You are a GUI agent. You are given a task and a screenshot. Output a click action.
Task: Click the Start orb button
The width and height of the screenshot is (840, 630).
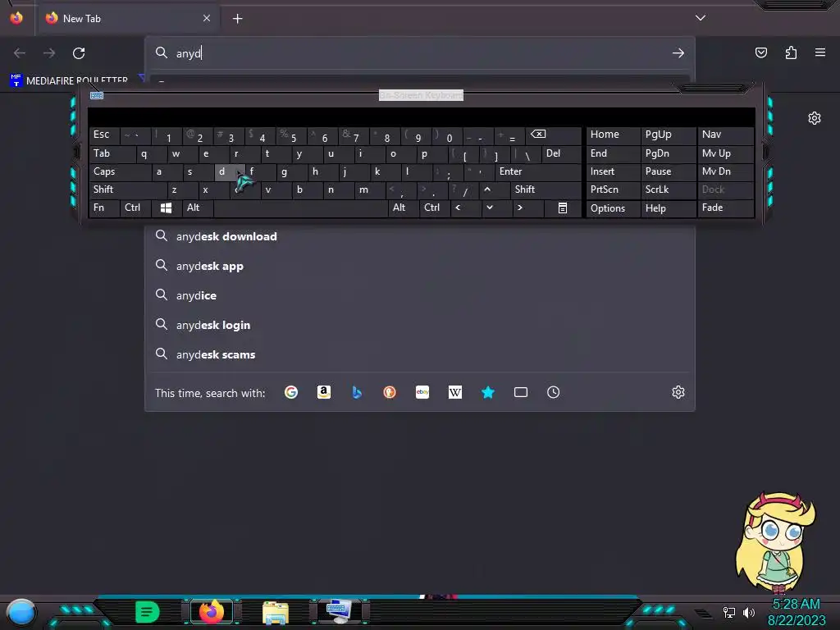(21, 612)
